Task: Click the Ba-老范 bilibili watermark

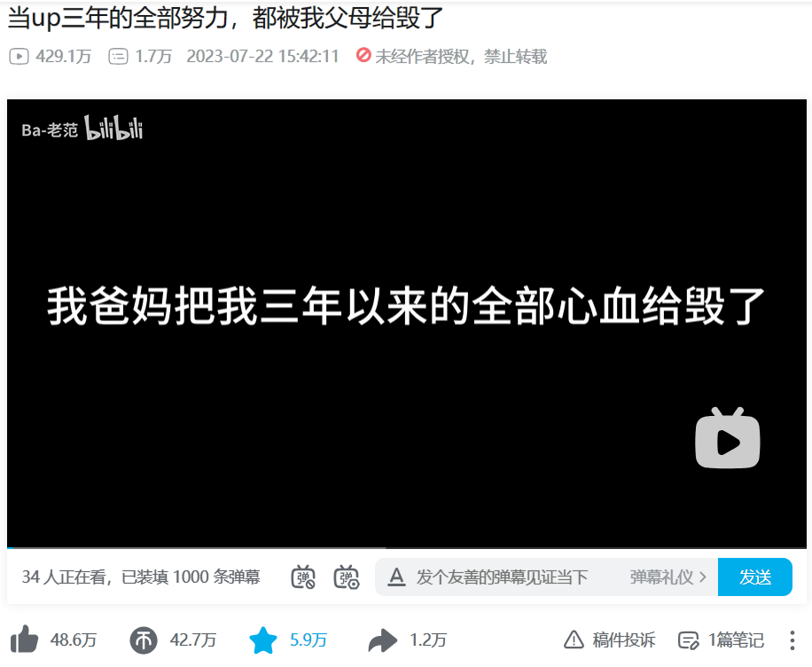Action: click(x=82, y=128)
